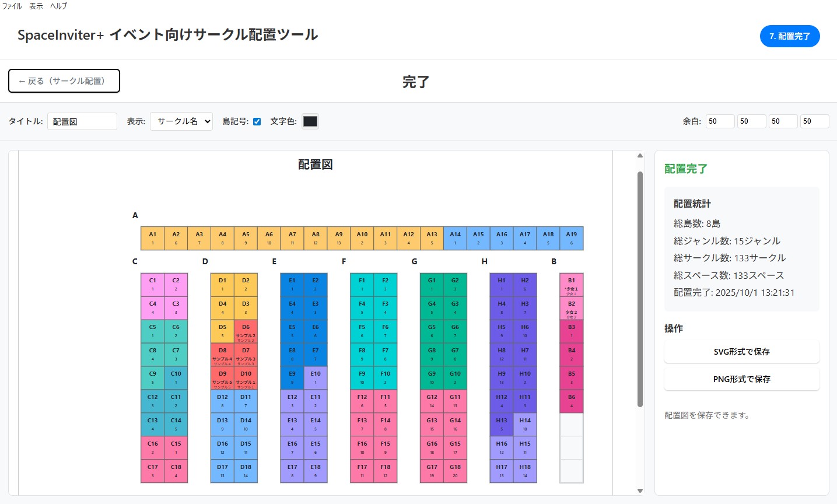Open the 文字色 color picker swatch
Viewport: 837px width, 504px height.
[310, 121]
